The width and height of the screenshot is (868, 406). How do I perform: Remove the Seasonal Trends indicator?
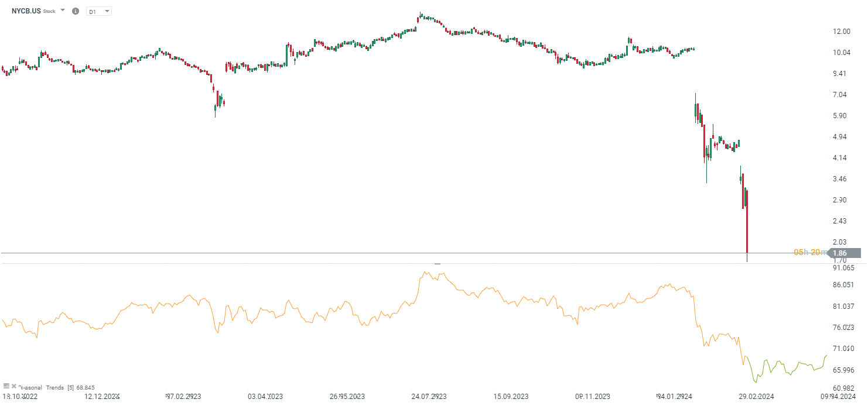[x=14, y=386]
